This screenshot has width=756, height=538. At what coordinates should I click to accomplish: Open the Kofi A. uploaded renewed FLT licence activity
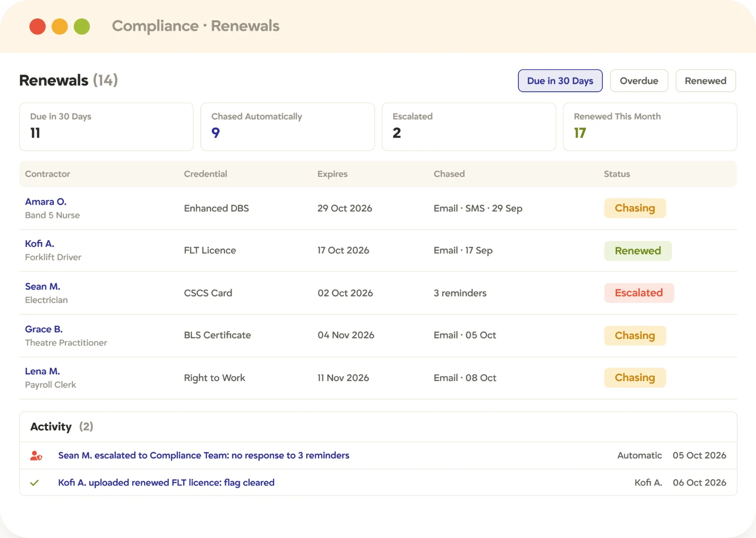(166, 483)
